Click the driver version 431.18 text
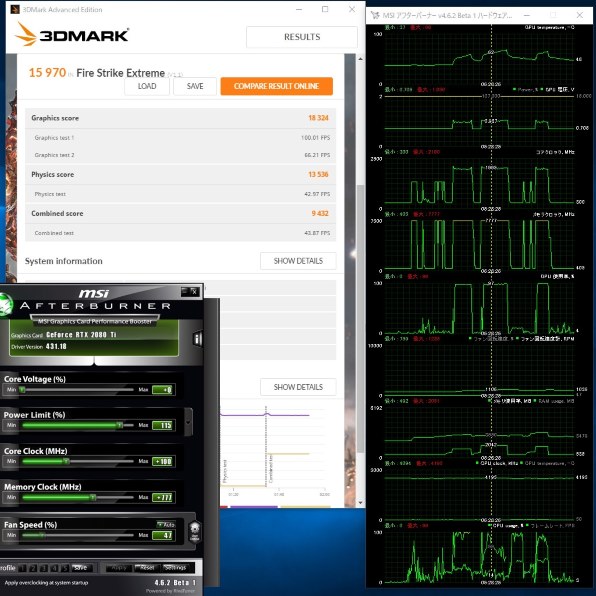This screenshot has height=596, width=596. coord(56,346)
